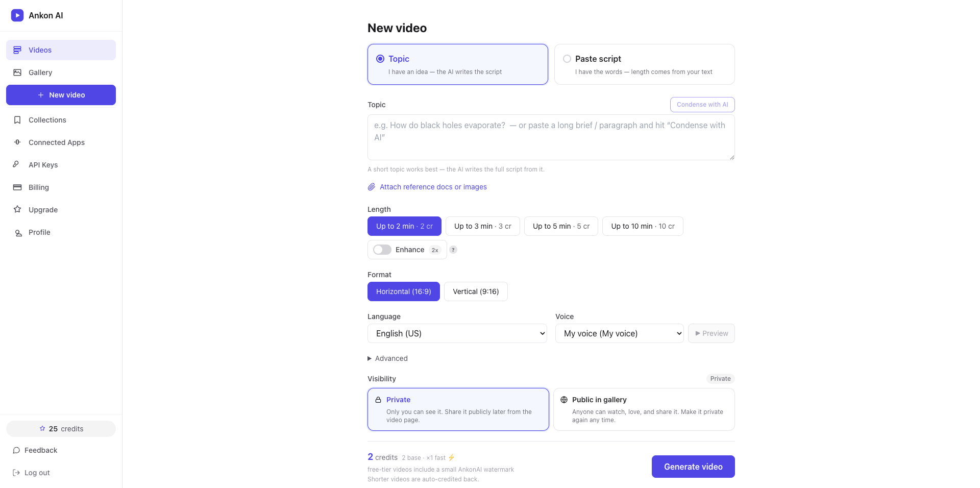This screenshot has height=488, width=980.
Task: Toggle the Enhance 2x switch
Action: 382,250
